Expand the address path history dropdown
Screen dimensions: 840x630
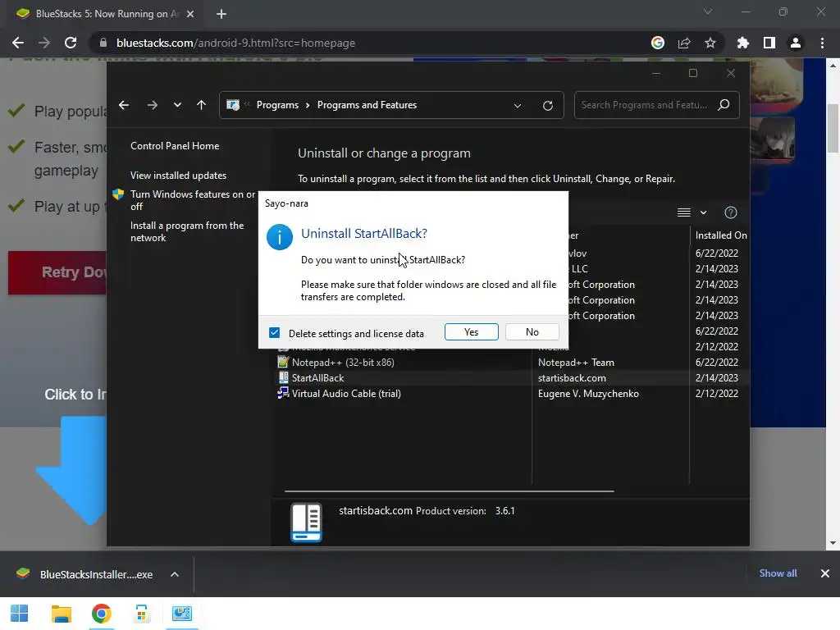(x=518, y=106)
